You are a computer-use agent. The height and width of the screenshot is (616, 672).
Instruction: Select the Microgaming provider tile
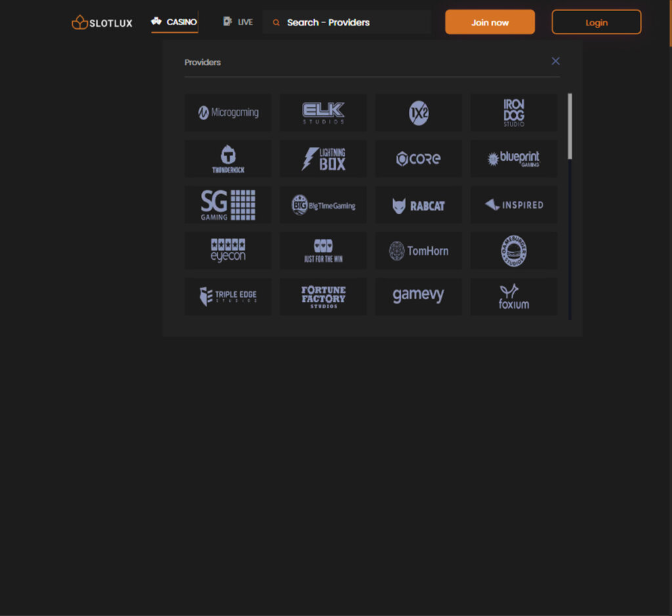(228, 112)
